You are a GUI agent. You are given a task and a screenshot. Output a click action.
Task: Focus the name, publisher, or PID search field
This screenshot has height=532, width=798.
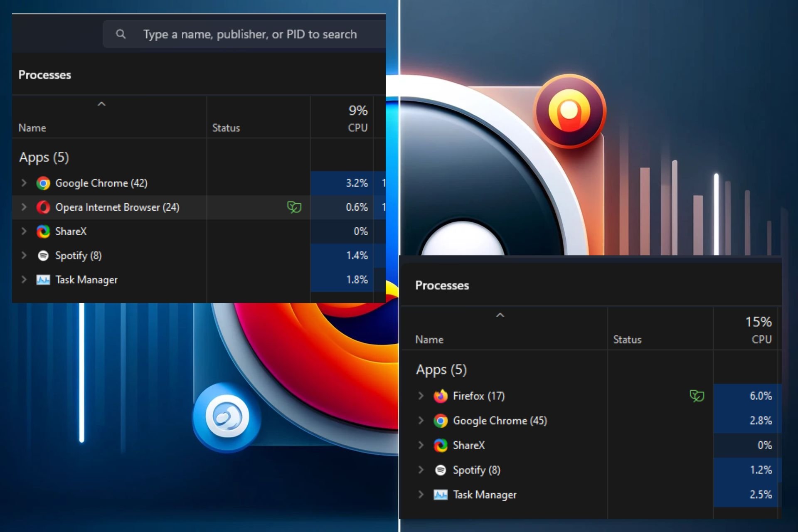249,34
